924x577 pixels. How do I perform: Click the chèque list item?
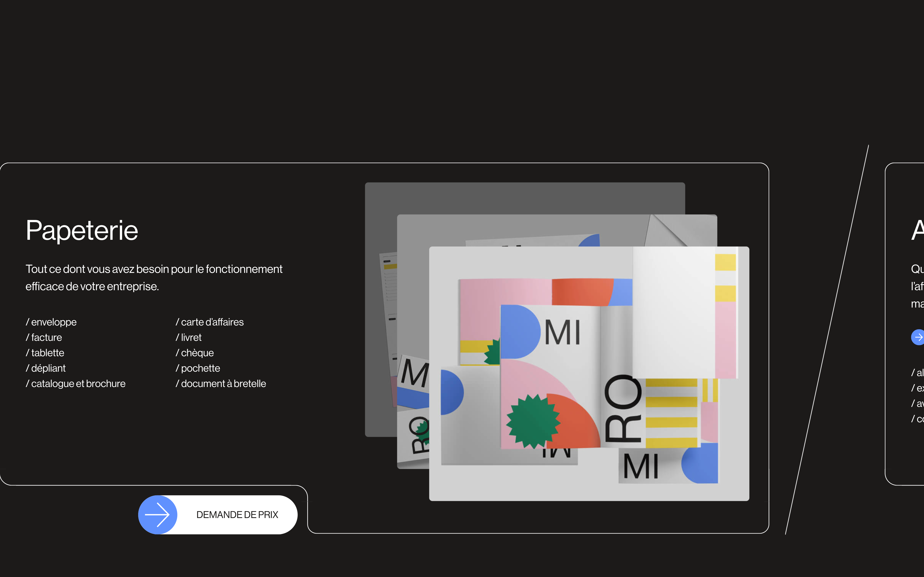coord(195,353)
